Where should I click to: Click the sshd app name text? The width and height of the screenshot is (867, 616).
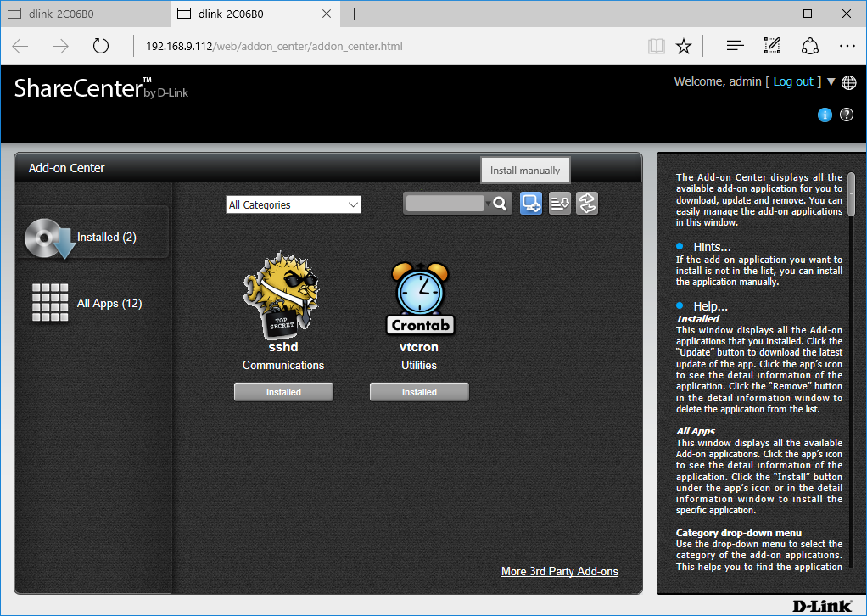[x=283, y=347]
